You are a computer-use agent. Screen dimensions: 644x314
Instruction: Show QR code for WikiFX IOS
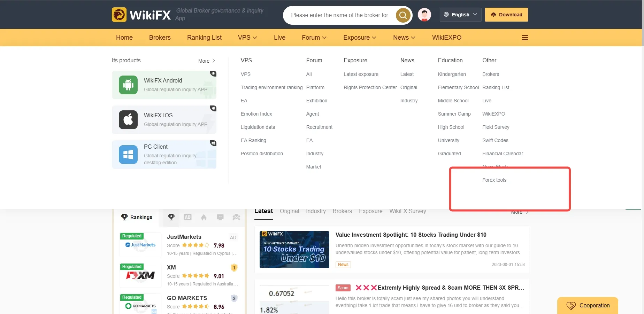click(x=213, y=108)
